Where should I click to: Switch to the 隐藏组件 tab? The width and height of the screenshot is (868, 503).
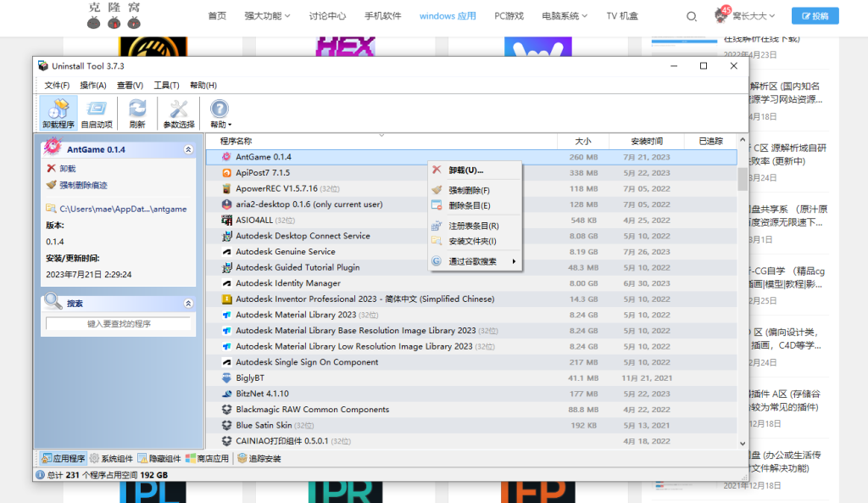159,458
